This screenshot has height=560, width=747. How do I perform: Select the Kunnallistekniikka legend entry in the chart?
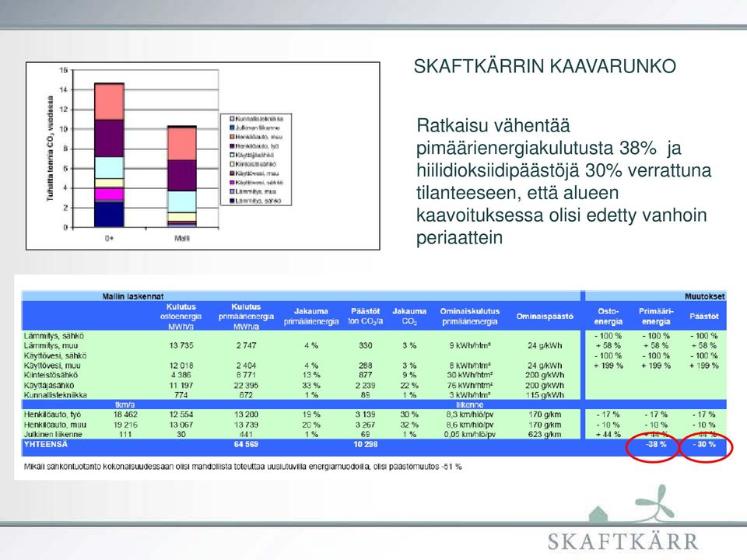click(x=256, y=118)
